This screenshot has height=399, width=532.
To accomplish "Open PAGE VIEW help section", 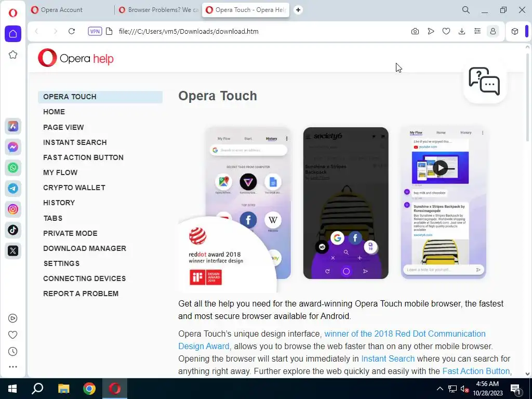I will 63,127.
